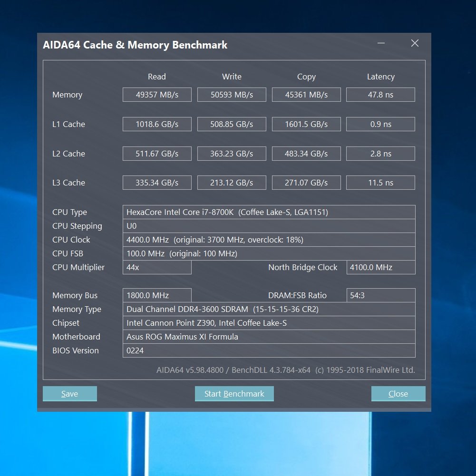Screen dimensions: 476x476
Task: Click the Save button
Action: (x=70, y=393)
